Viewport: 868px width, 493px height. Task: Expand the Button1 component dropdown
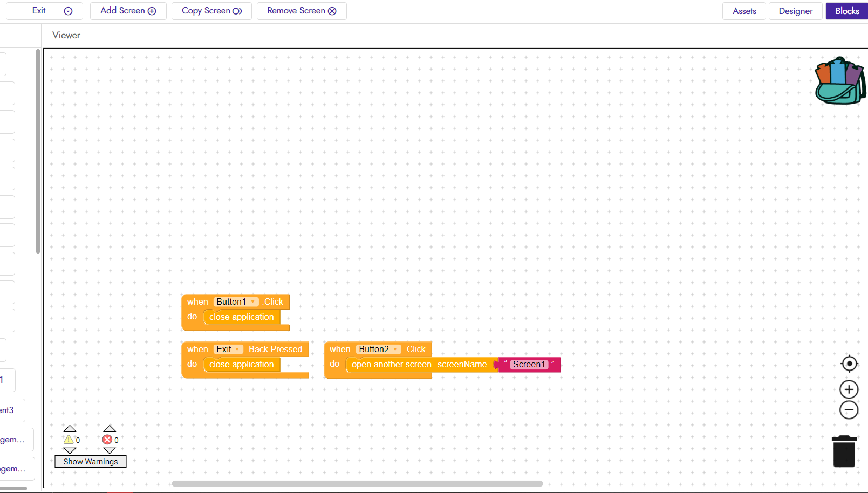point(236,302)
